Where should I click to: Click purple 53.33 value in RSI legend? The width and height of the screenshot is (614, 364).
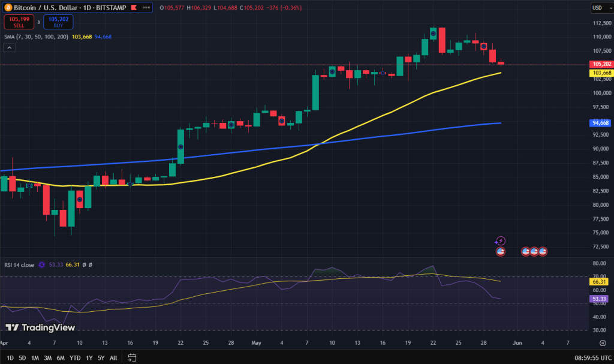click(x=56, y=265)
